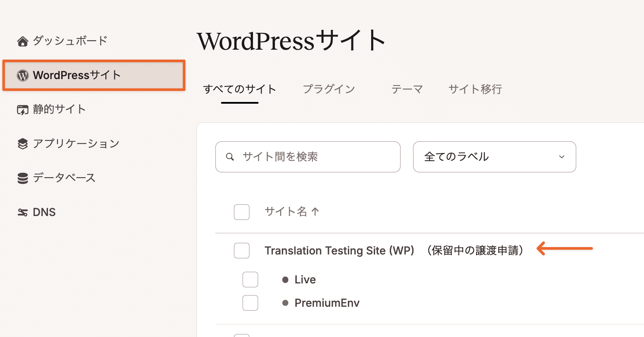Open the PremiumEnv environment
The image size is (644, 337).
coord(327,303)
